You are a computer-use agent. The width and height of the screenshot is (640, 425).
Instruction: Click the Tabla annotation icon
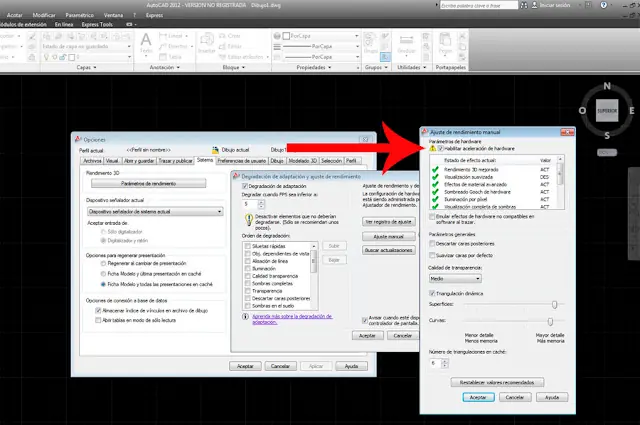pos(163,57)
